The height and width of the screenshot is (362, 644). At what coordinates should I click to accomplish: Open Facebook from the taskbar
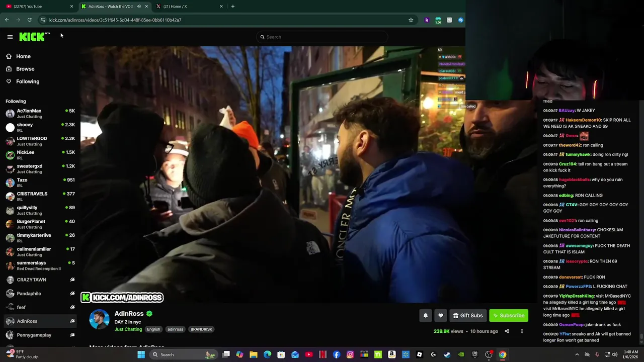337,354
